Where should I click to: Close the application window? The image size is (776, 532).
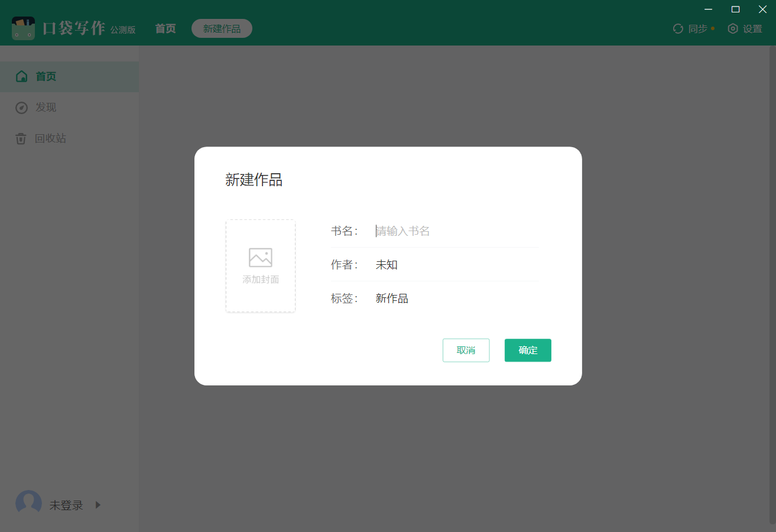pos(762,9)
